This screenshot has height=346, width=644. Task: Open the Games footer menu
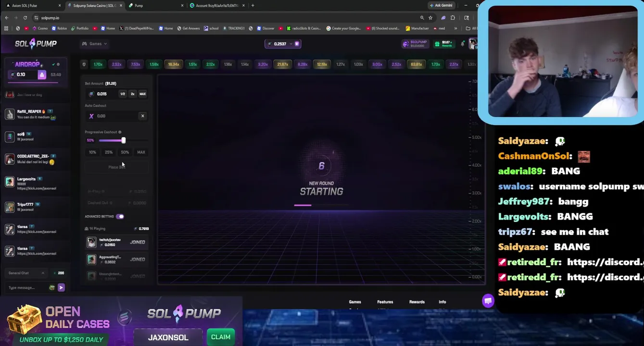point(355,302)
